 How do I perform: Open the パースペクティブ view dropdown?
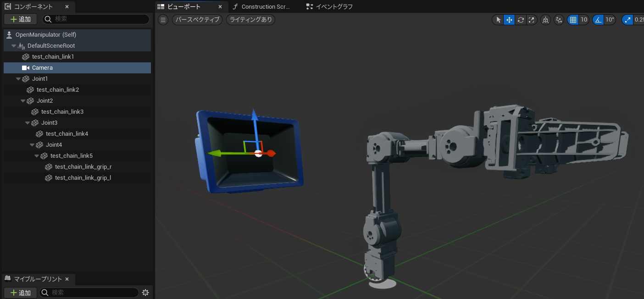coord(197,19)
